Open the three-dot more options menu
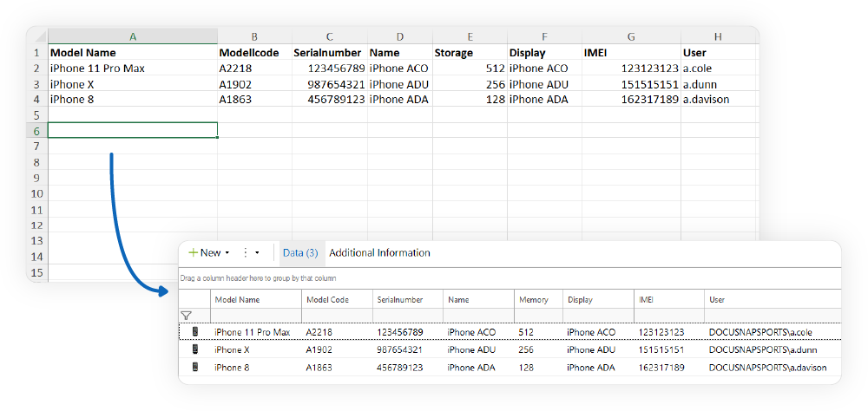Image resolution: width=868 pixels, height=411 pixels. tap(246, 253)
